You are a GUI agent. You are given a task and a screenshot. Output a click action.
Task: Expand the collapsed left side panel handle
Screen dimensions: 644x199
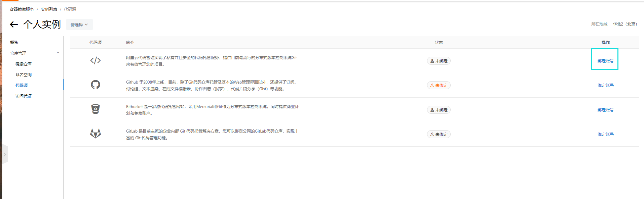[x=5, y=154]
